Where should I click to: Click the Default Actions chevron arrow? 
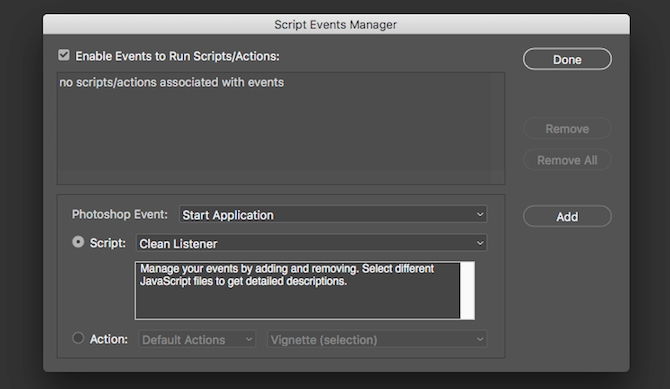click(x=249, y=339)
